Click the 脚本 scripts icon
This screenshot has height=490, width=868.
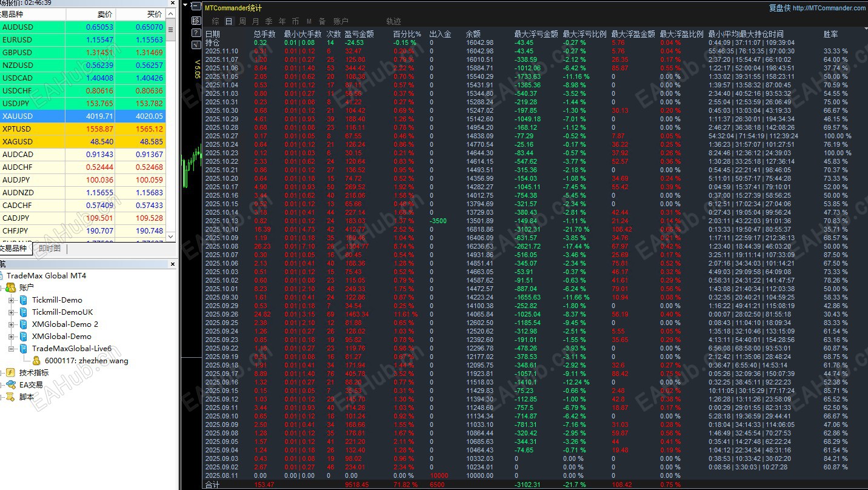pos(11,397)
